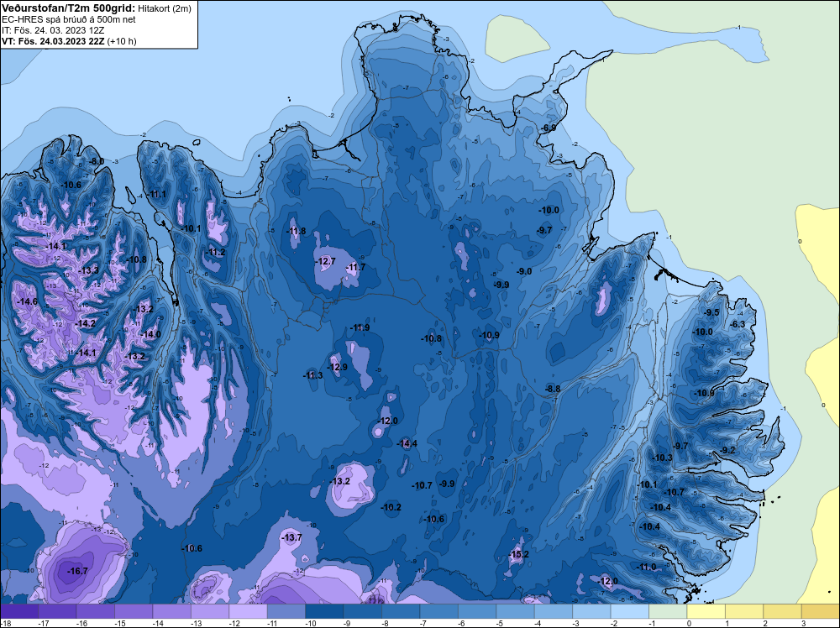Click the line 'EC-HRES spá brúuð á 500m net'
840x628 pixels.
click(69, 19)
